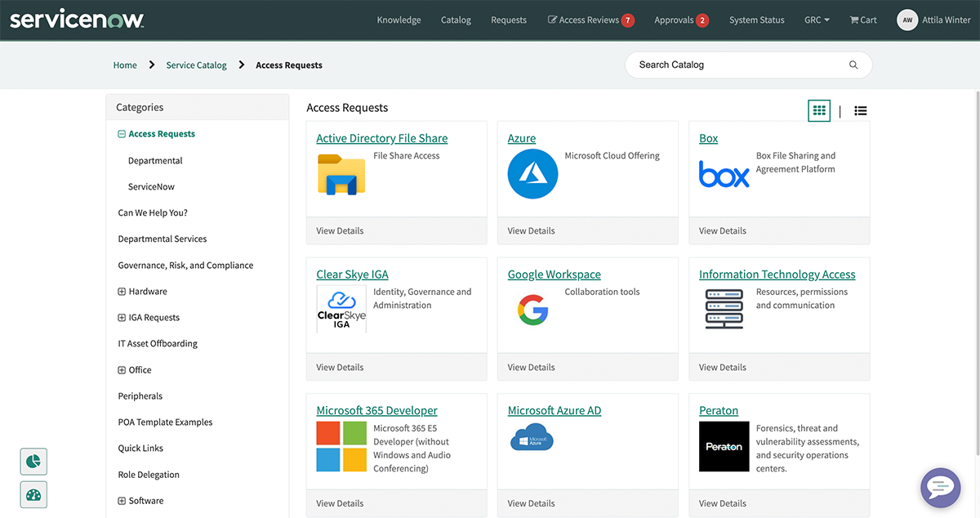Focus the Search Catalog input field

[x=735, y=65]
